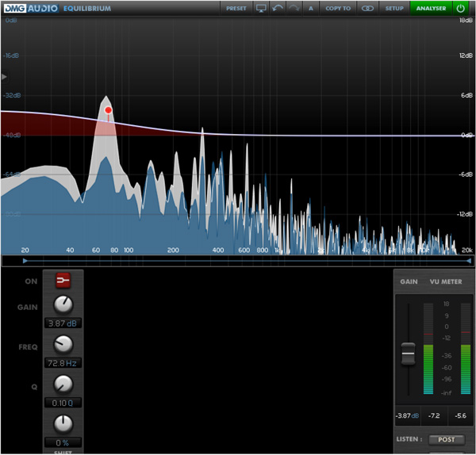Click the Freq knob for the band
This screenshot has width=476, height=455.
pos(63,344)
